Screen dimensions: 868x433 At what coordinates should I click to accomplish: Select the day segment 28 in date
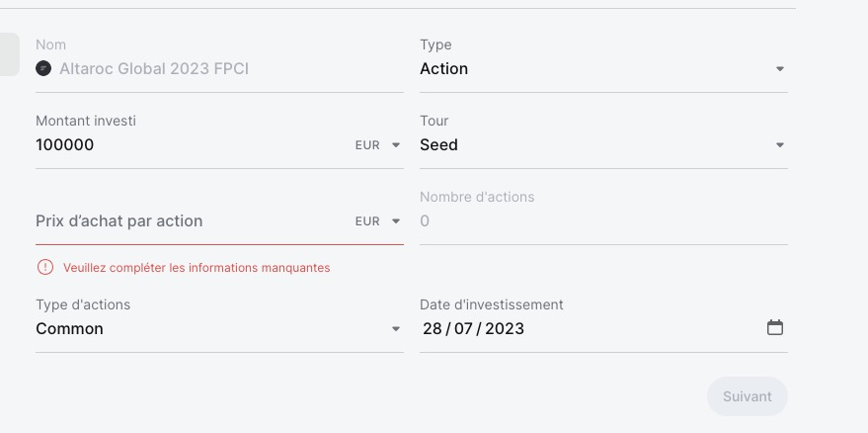pyautogui.click(x=433, y=329)
